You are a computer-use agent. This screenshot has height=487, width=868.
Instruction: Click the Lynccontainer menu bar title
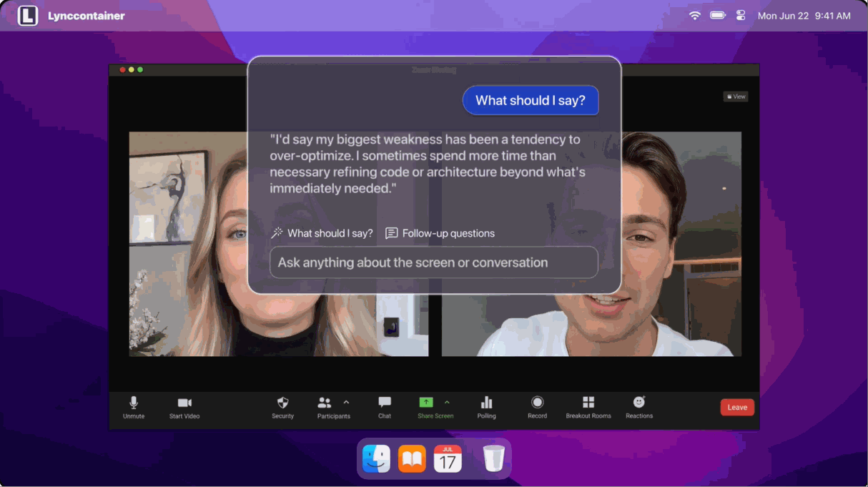point(86,16)
